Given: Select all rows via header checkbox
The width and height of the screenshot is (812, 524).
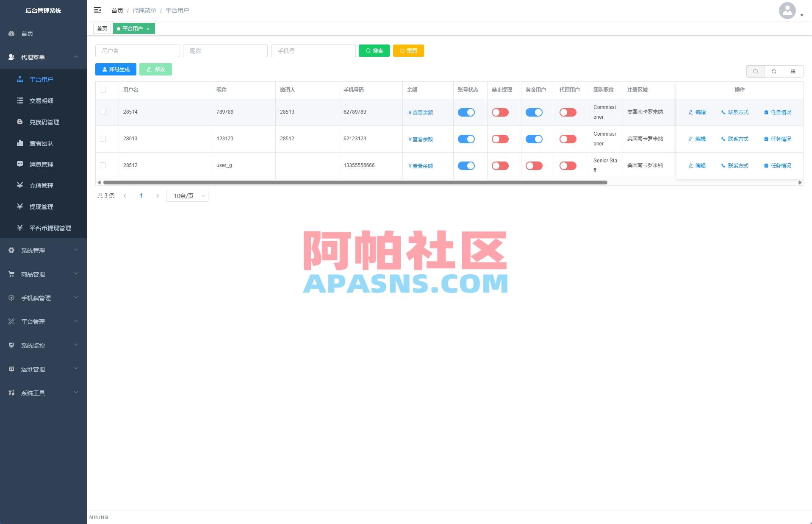Looking at the screenshot, I should [102, 89].
